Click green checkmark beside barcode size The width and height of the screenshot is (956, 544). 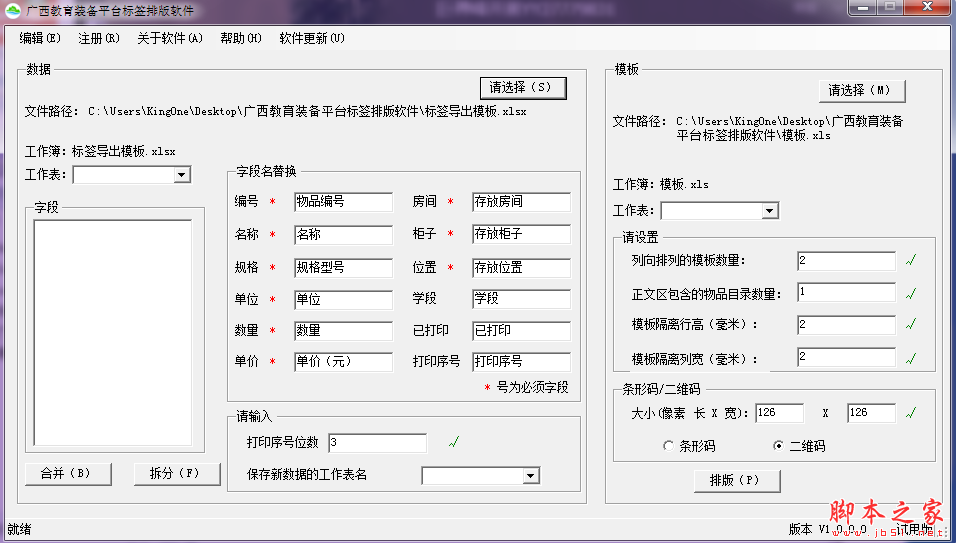point(911,413)
